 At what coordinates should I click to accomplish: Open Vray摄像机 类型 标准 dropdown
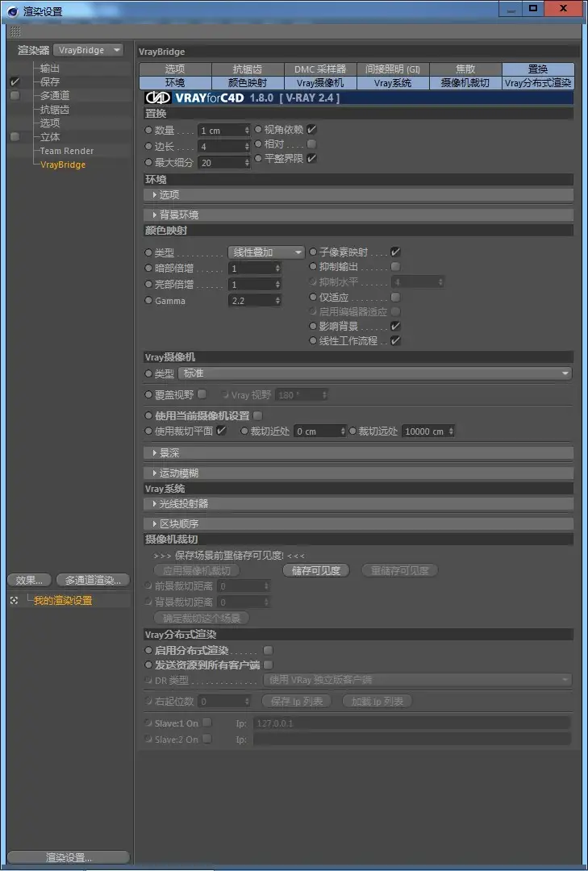(x=375, y=373)
